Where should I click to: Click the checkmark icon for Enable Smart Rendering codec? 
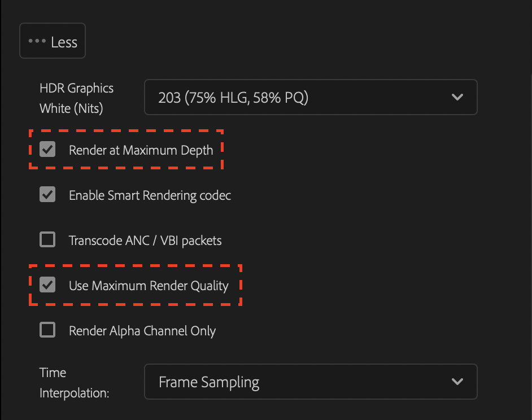pyautogui.click(x=47, y=194)
